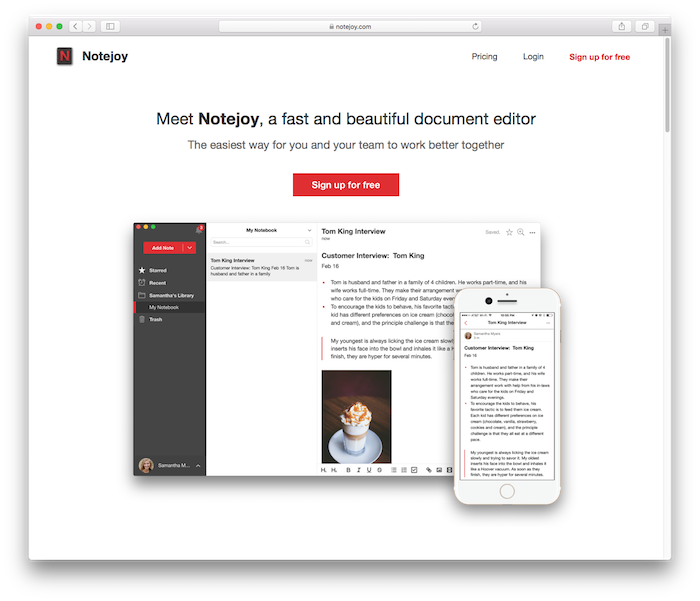Click the red Sign up for free button

345,185
